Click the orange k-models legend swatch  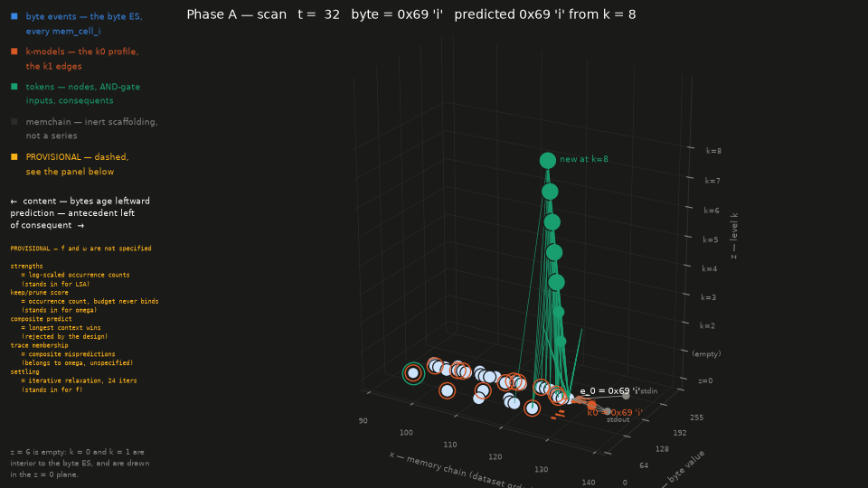14,52
